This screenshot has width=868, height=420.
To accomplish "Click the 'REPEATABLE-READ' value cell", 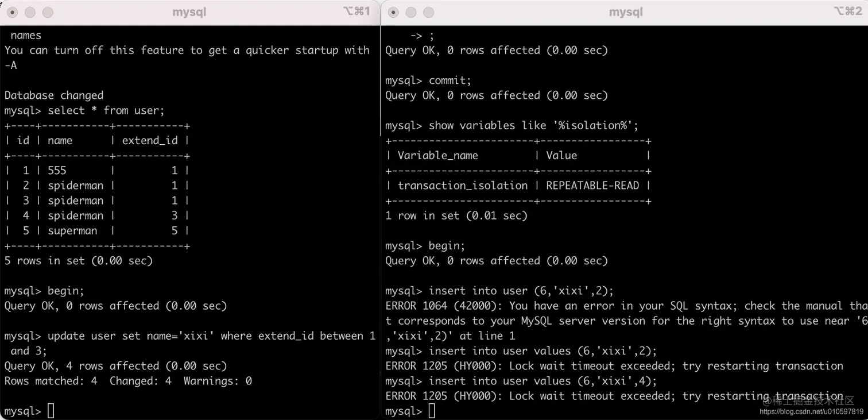I will point(592,186).
